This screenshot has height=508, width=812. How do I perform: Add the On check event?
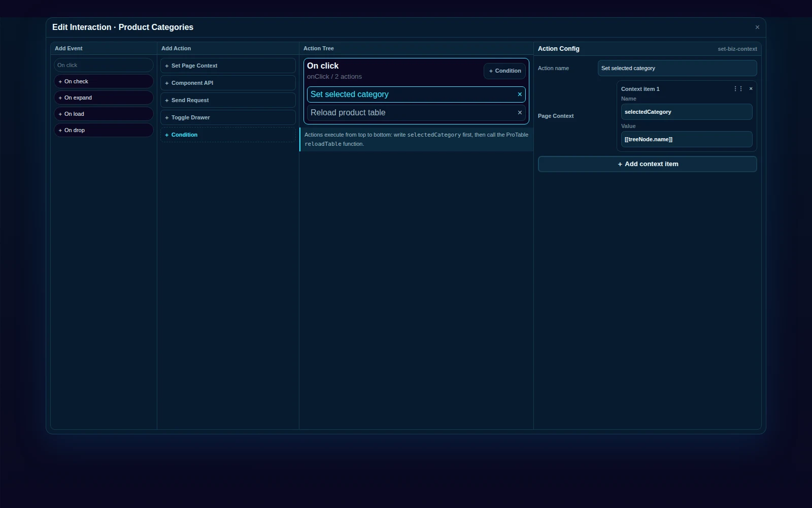click(104, 81)
